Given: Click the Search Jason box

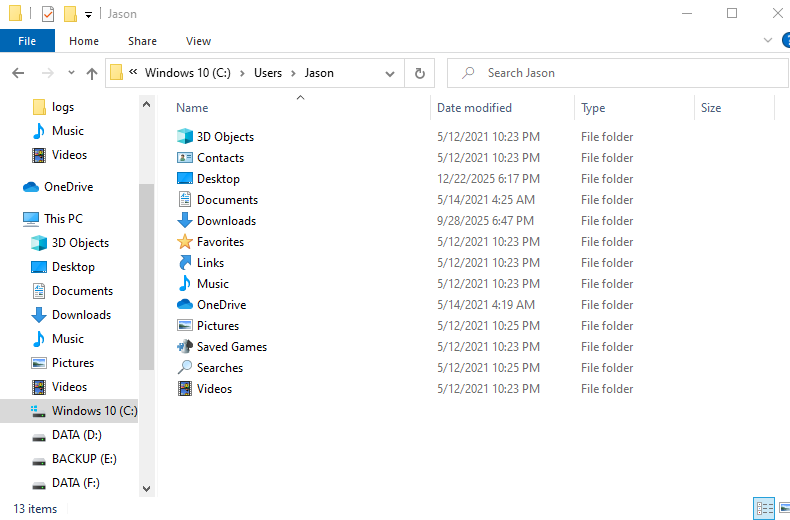Looking at the screenshot, I should click(618, 73).
